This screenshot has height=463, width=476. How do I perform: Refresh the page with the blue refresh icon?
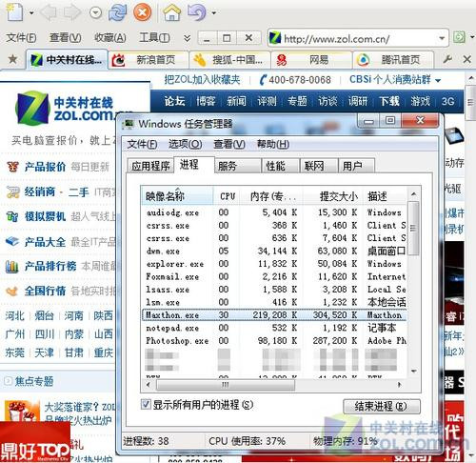coord(117,12)
